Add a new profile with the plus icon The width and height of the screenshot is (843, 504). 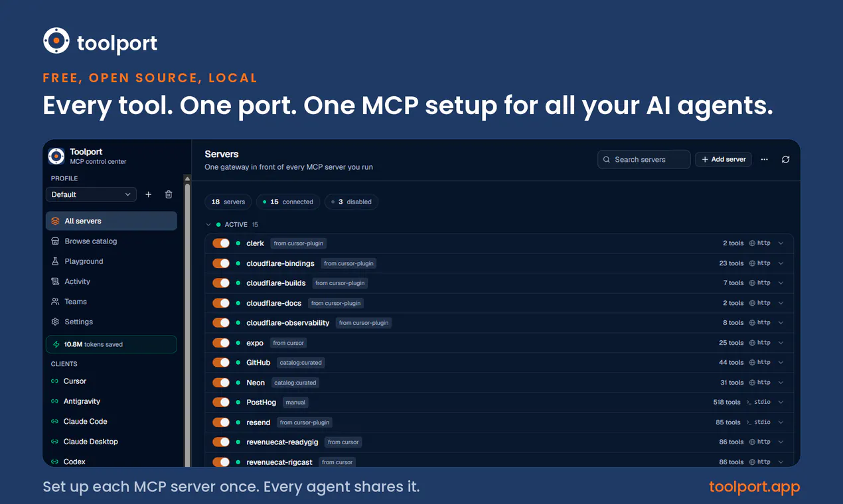click(148, 194)
